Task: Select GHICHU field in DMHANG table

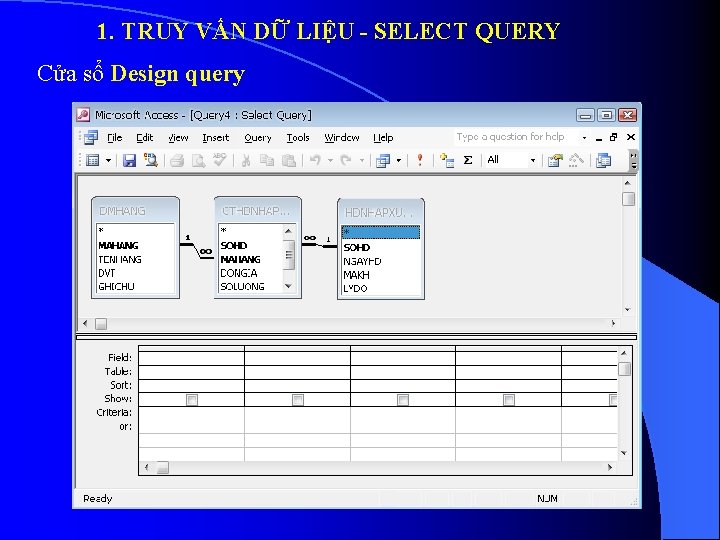Action: (x=116, y=287)
